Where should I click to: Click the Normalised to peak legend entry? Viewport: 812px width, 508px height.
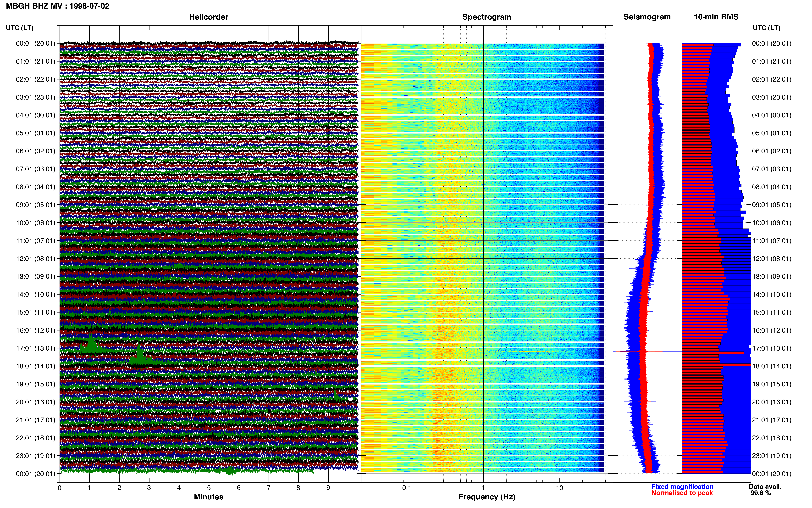point(682,493)
